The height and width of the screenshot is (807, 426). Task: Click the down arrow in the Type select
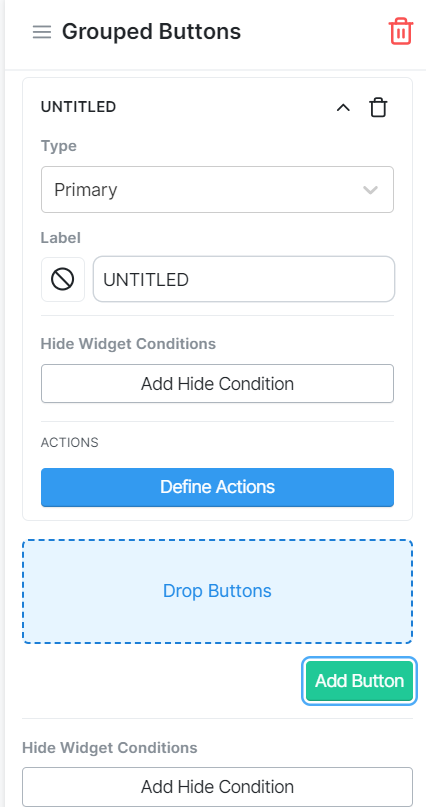370,190
